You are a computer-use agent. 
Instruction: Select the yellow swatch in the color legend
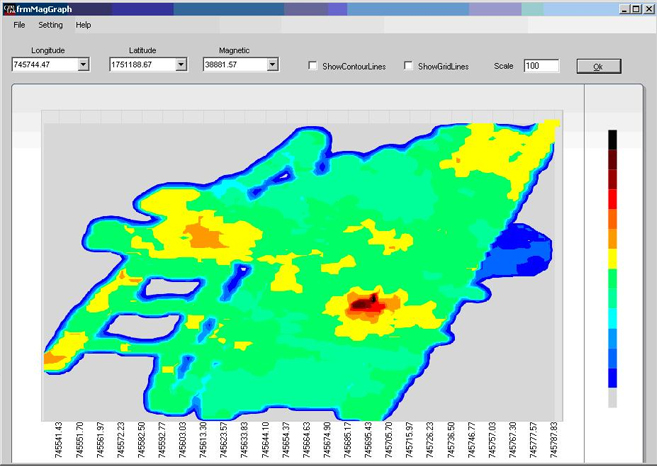[613, 258]
